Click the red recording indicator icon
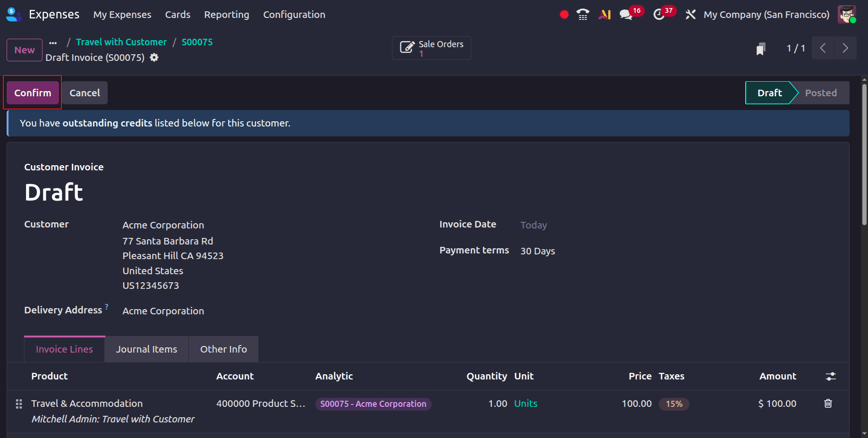868x438 pixels. [x=564, y=15]
